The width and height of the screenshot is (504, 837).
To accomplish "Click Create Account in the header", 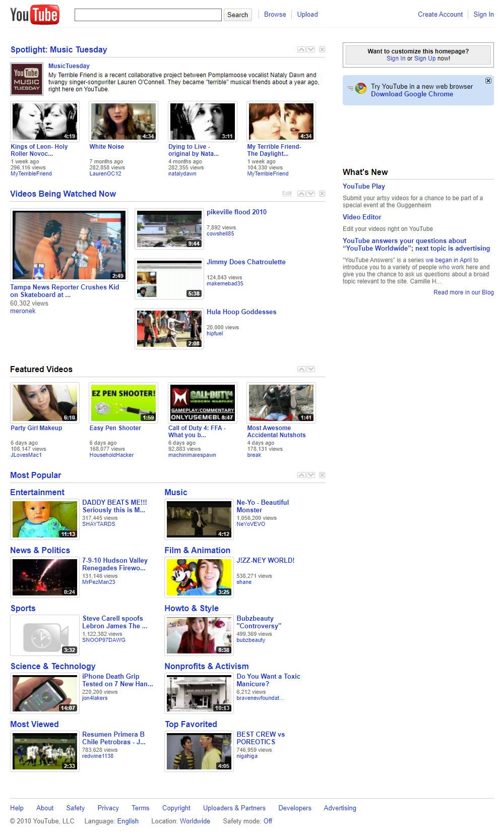I will click(x=440, y=15).
